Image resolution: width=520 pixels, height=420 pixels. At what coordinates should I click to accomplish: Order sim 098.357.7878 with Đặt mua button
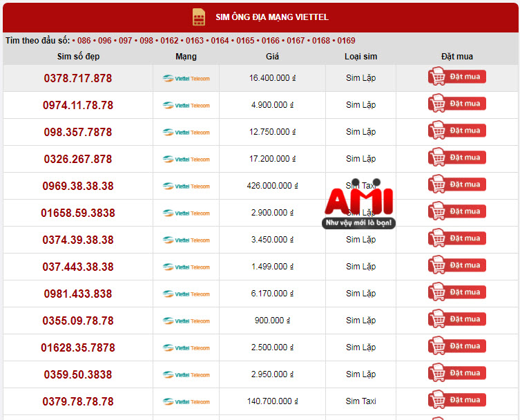tap(457, 130)
